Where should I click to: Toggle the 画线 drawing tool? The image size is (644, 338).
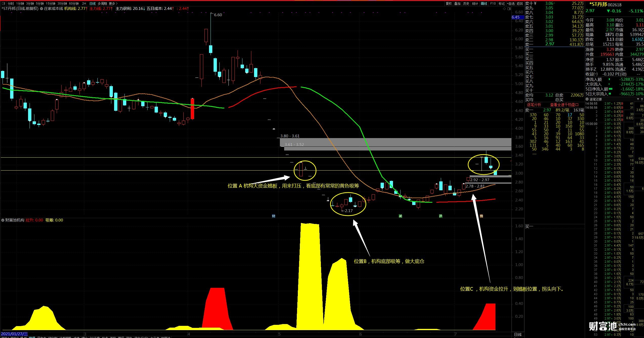[484, 4]
